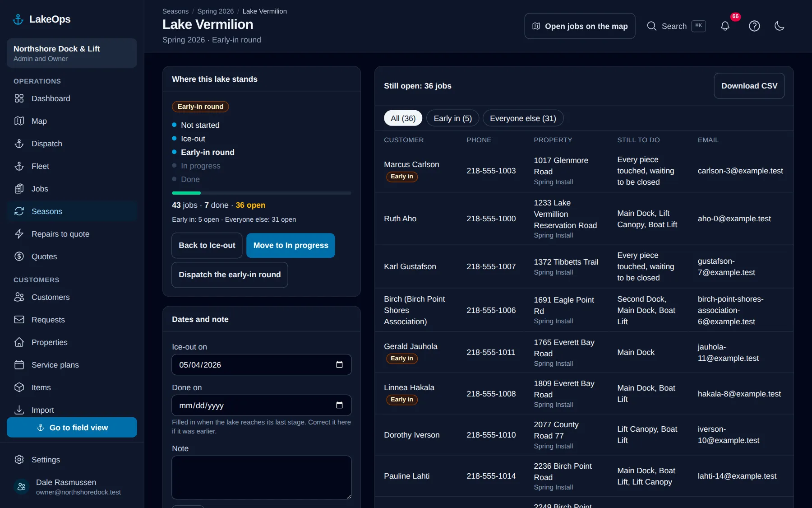Click email aho-0@example.test

pyautogui.click(x=734, y=219)
